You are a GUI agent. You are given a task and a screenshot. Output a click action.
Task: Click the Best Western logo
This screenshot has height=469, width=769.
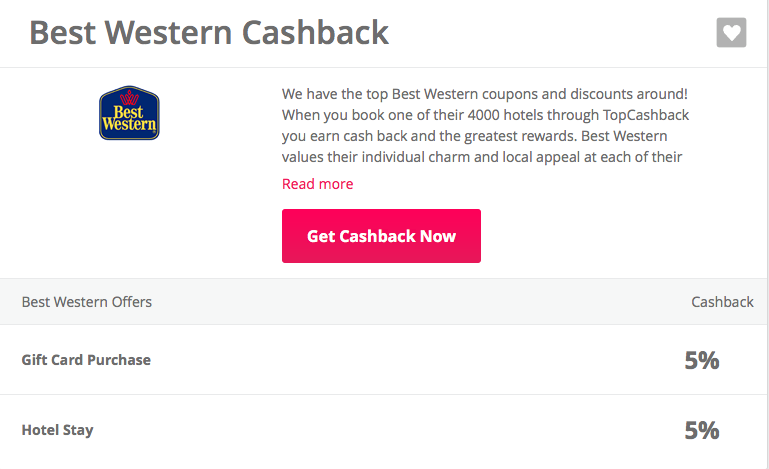tap(129, 113)
